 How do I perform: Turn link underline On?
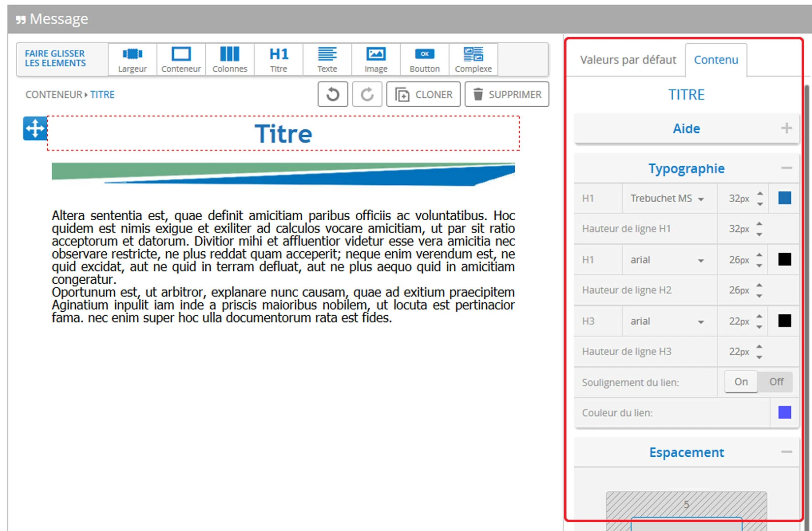741,382
